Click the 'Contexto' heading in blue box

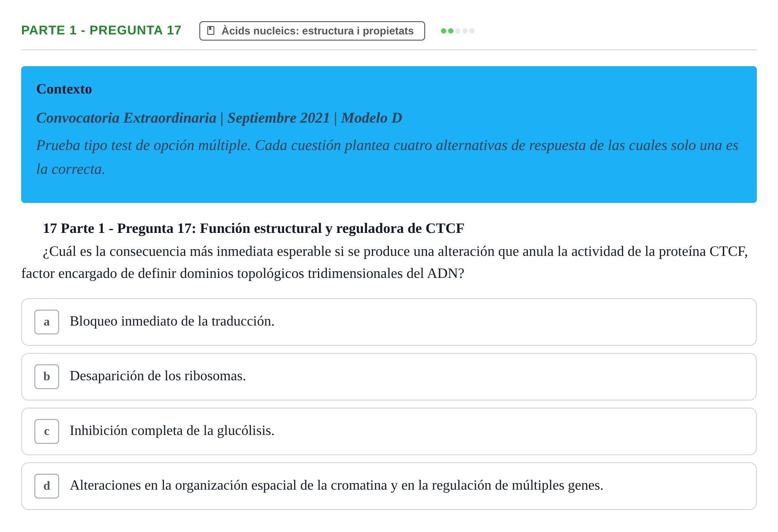pos(64,89)
